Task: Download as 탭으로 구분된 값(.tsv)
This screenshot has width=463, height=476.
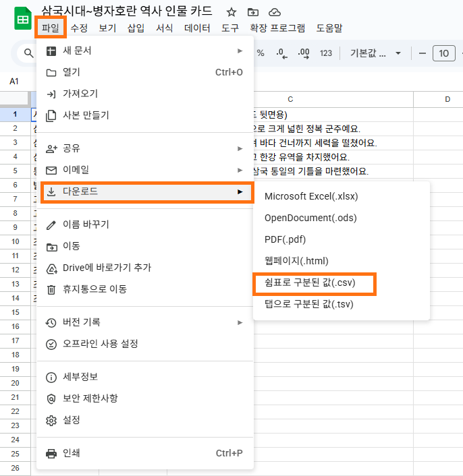Action: pos(342,304)
